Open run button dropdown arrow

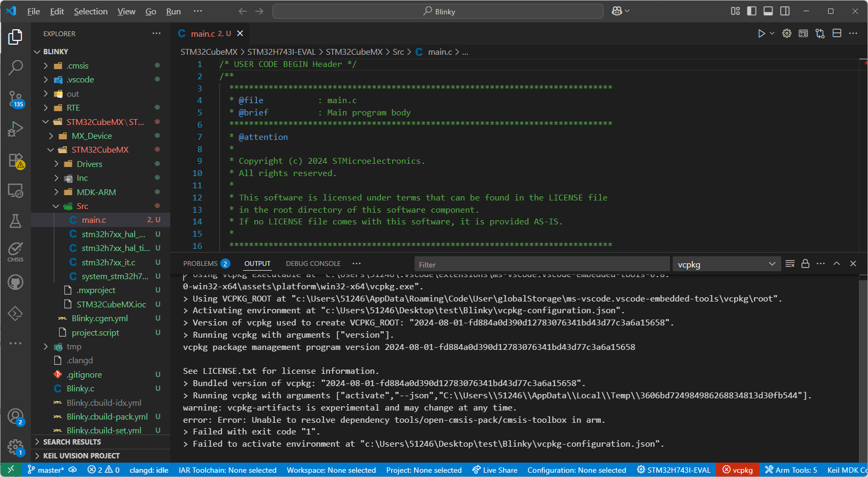(x=772, y=34)
